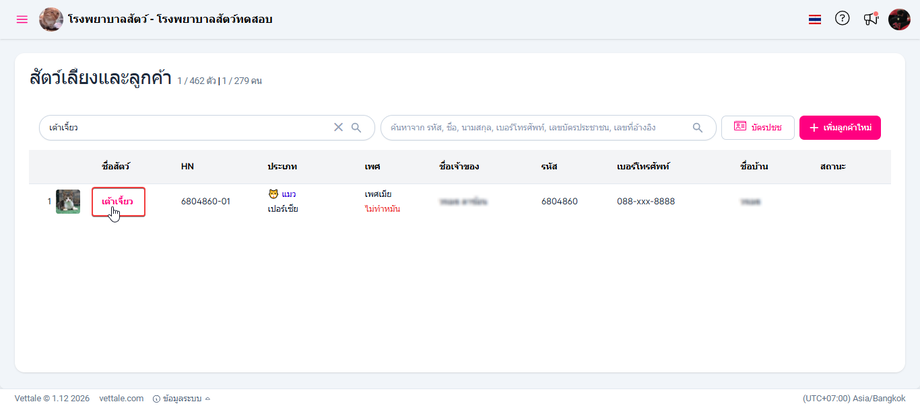Open the user profile avatar
Image resolution: width=920 pixels, height=408 pixels.
[x=899, y=19]
